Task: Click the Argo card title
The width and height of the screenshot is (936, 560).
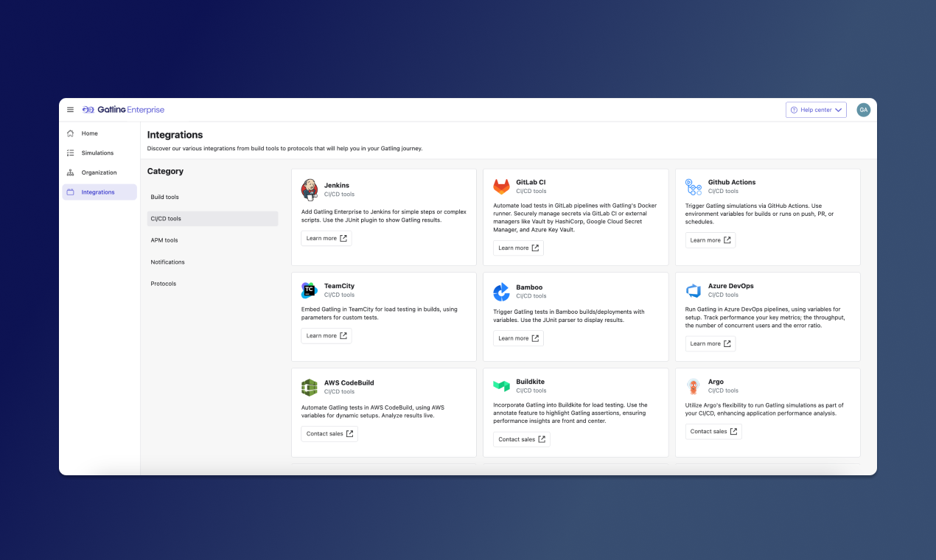Action: click(716, 382)
